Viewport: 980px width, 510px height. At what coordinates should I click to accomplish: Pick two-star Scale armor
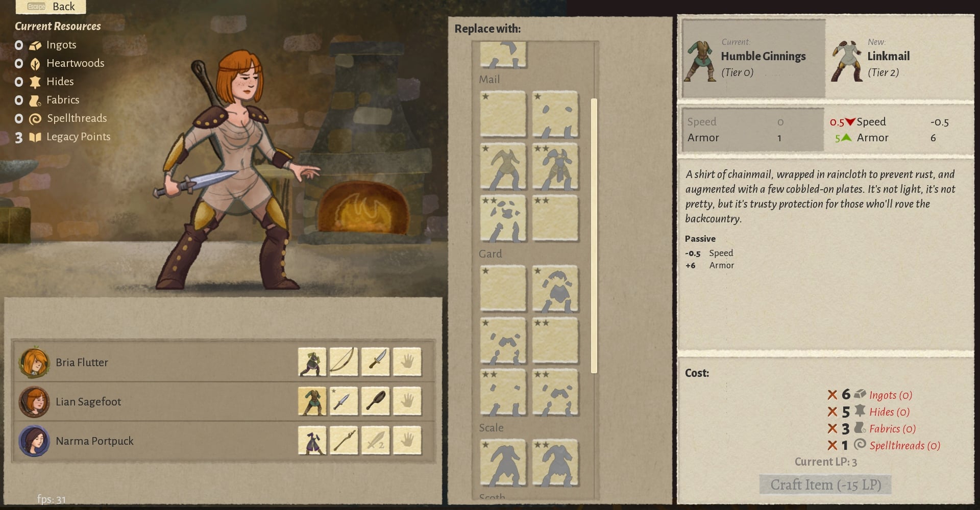pyautogui.click(x=555, y=462)
